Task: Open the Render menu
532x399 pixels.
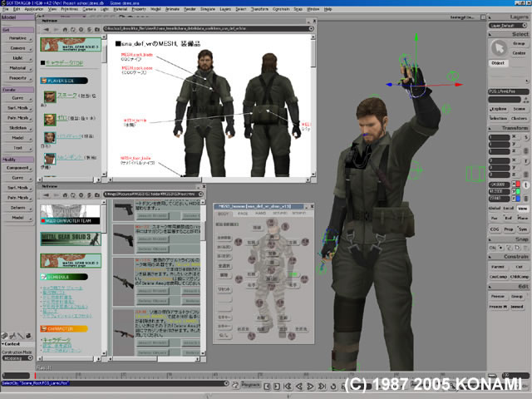Action: [190, 9]
